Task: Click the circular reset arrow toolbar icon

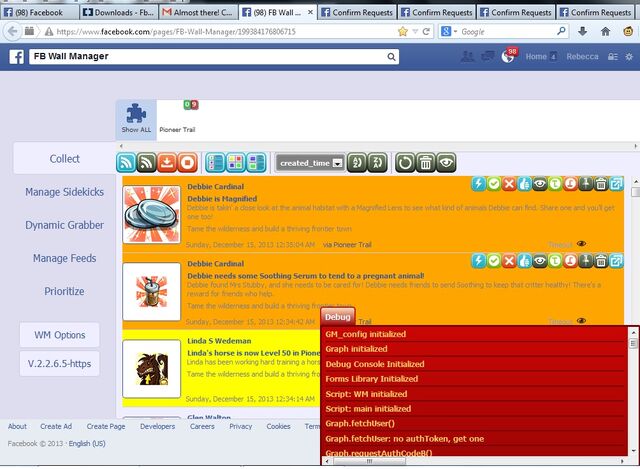Action: click(405, 163)
